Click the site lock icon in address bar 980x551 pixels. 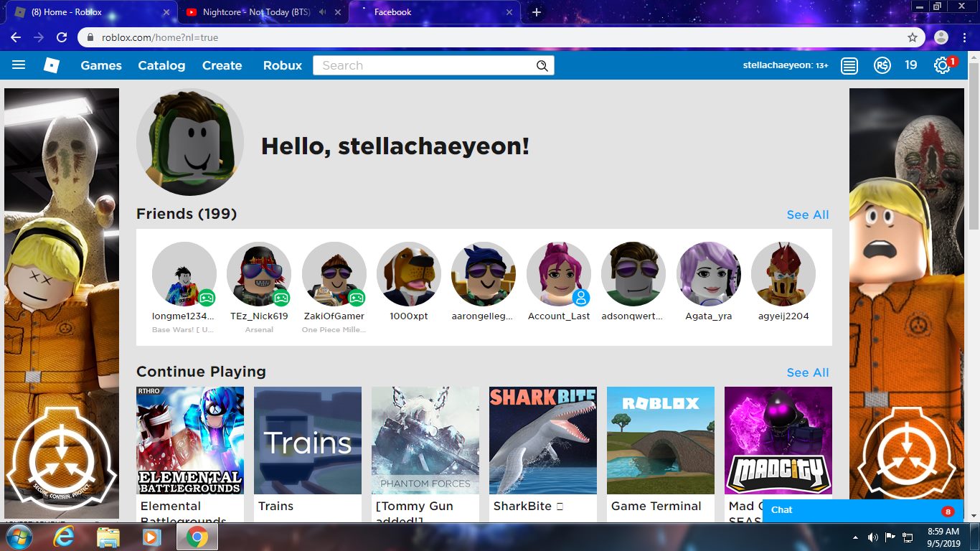[90, 37]
